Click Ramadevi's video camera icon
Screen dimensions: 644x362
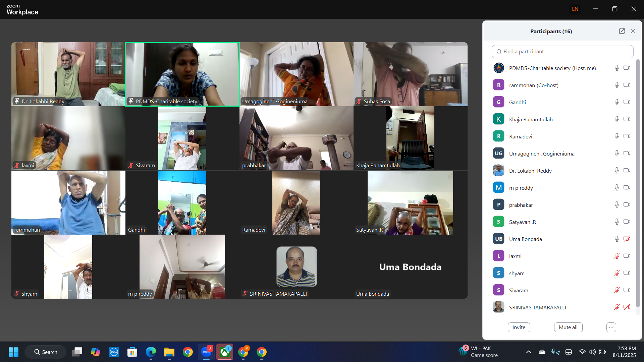click(x=627, y=136)
